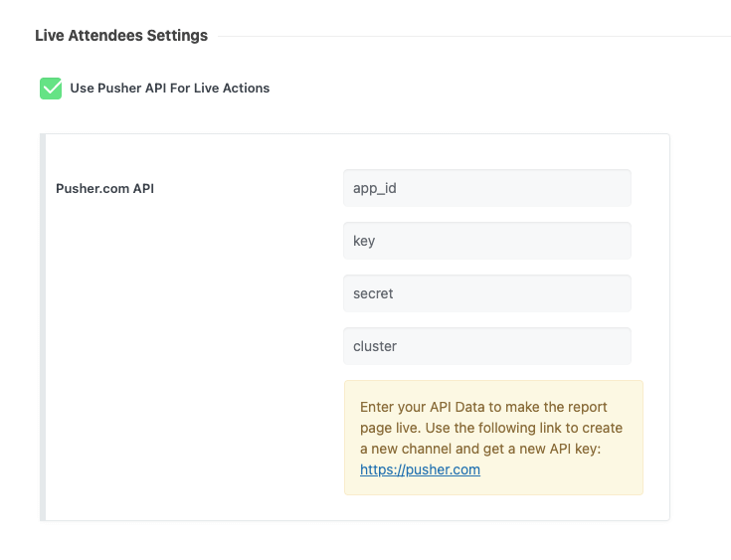The height and width of the screenshot is (560, 731).
Task: Click the right end of the secret field
Action: click(x=617, y=293)
